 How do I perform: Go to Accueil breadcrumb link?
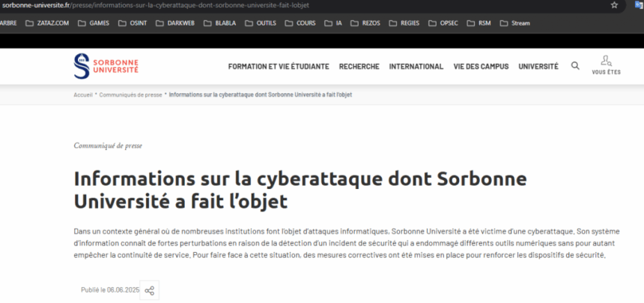83,95
